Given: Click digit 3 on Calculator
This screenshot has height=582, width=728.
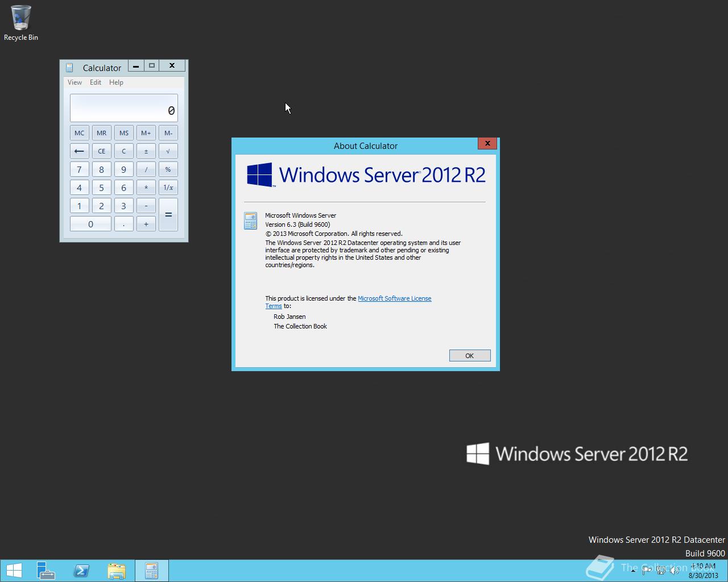Looking at the screenshot, I should (x=123, y=206).
